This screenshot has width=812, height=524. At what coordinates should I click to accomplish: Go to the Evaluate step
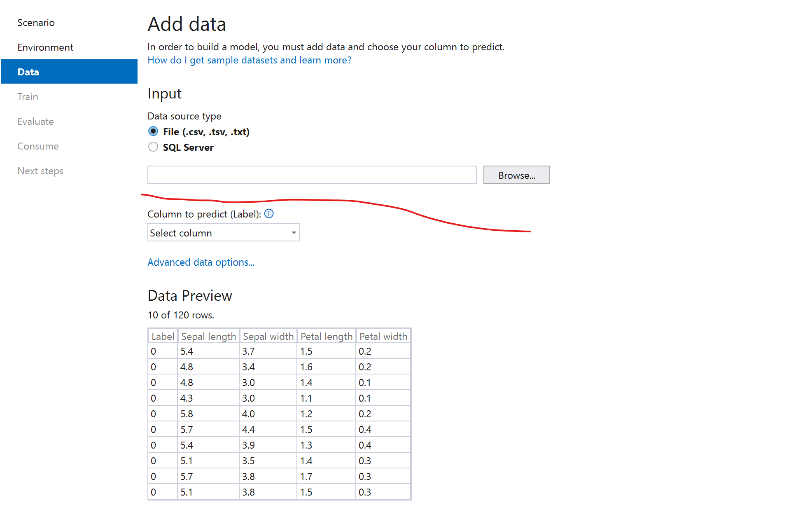tap(35, 121)
